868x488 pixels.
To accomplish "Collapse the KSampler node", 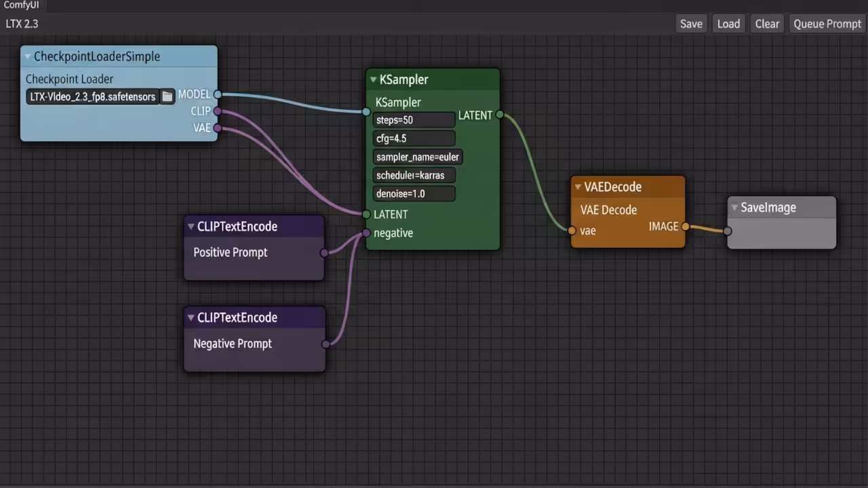I will (373, 79).
